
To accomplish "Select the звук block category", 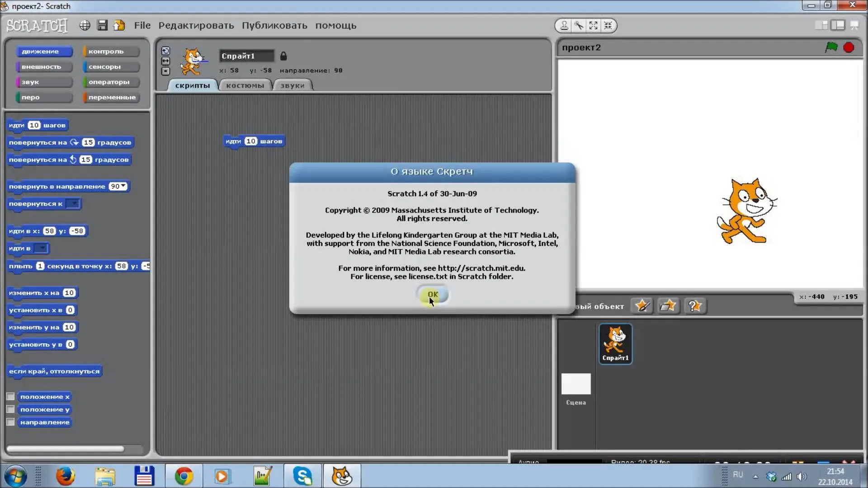I will 43,82.
